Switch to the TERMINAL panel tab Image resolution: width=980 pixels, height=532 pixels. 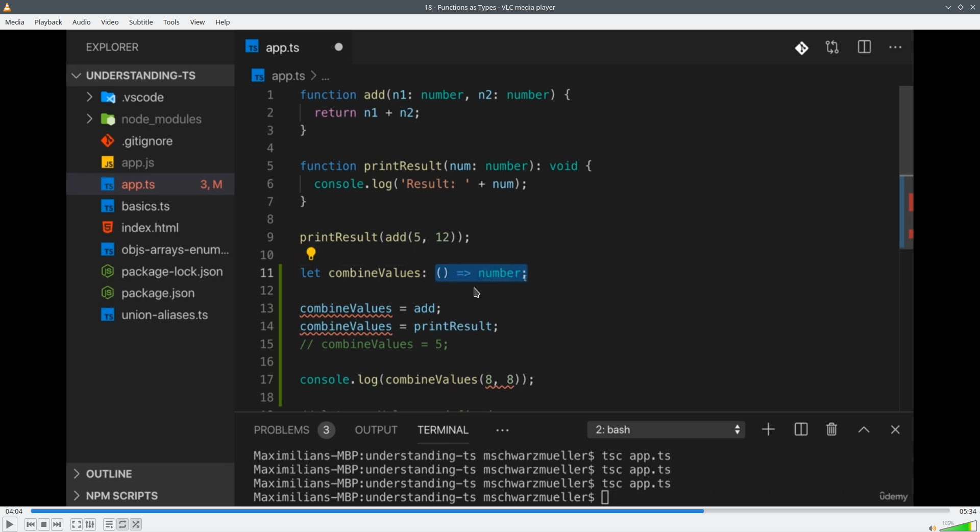443,430
